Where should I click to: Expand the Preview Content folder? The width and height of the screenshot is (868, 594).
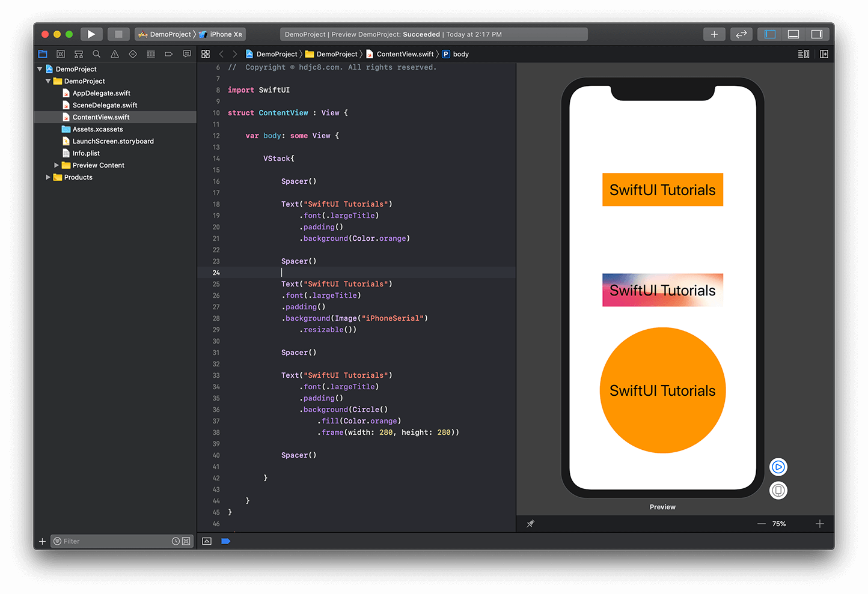pos(57,165)
